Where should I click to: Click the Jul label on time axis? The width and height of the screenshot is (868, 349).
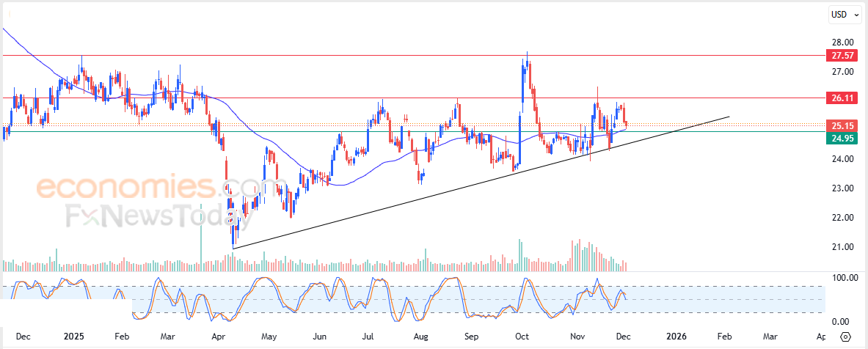368,337
